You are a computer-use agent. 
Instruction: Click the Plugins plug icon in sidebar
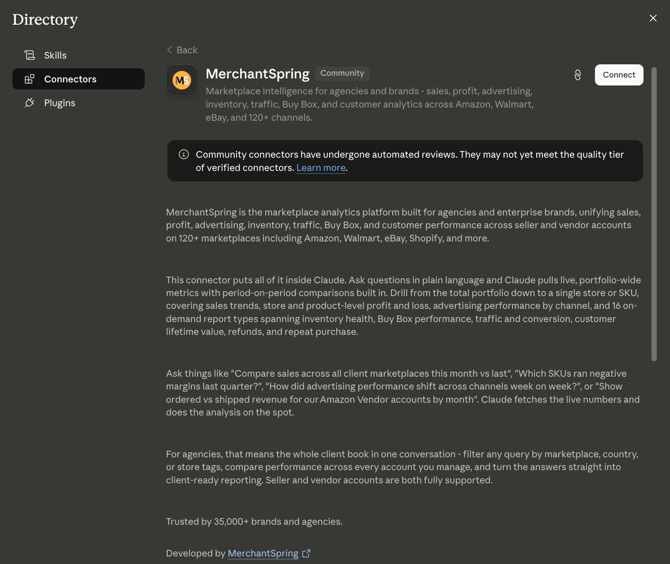29,103
